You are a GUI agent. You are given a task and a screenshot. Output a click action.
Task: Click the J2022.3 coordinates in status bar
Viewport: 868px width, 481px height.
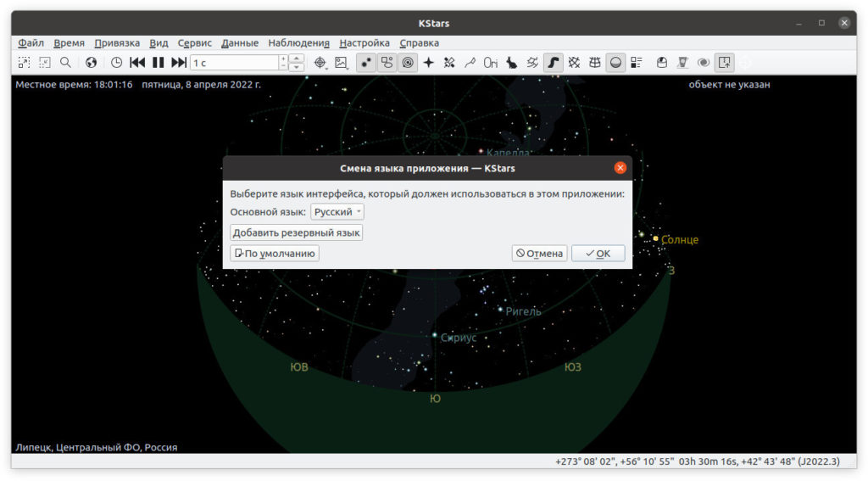point(698,461)
